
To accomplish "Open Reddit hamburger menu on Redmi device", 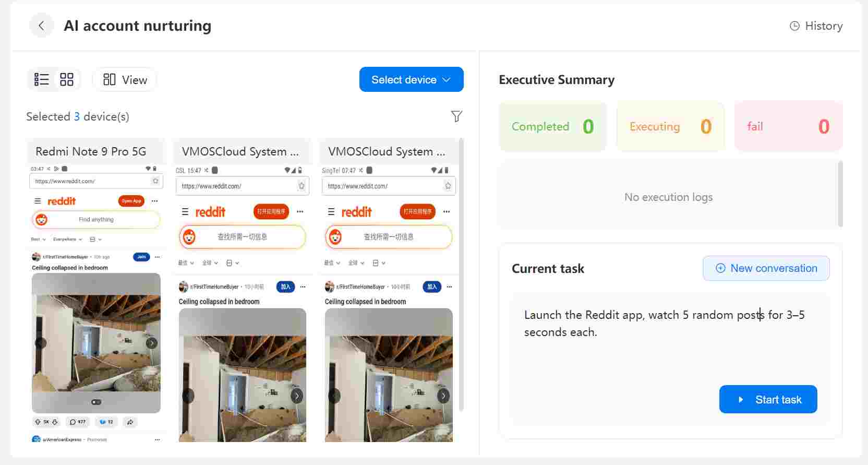I will (x=37, y=201).
